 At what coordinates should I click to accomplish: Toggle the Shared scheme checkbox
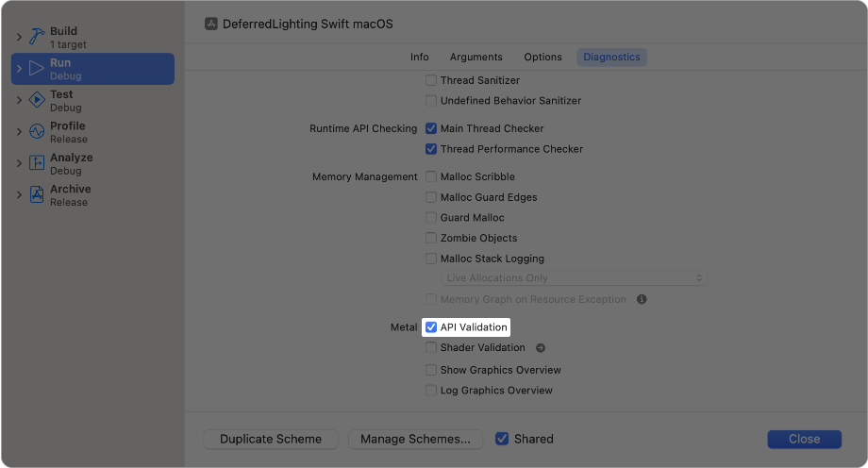(502, 439)
